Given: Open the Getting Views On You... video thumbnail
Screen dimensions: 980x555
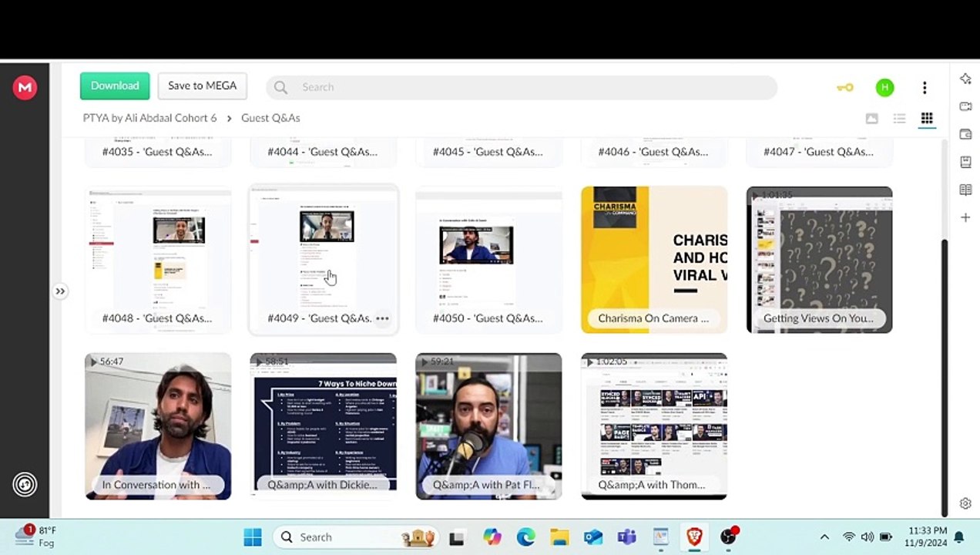Looking at the screenshot, I should click(x=819, y=260).
